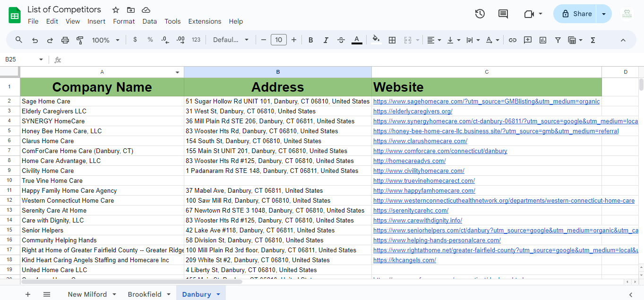
Task: Open the File menu
Action: (33, 21)
